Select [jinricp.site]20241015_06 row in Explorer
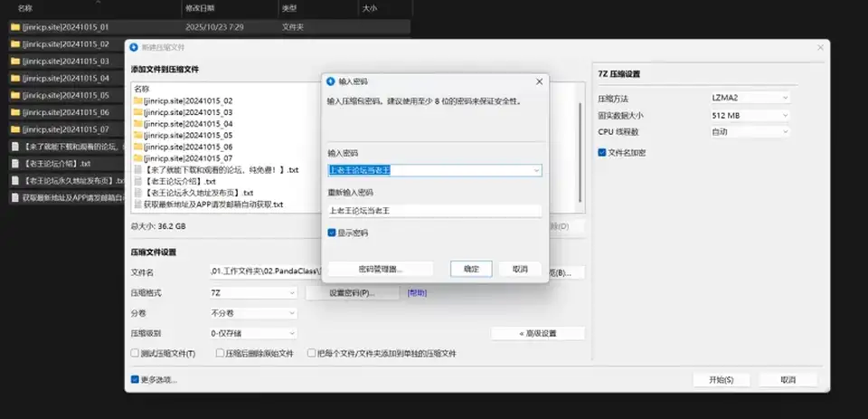 pos(66,112)
